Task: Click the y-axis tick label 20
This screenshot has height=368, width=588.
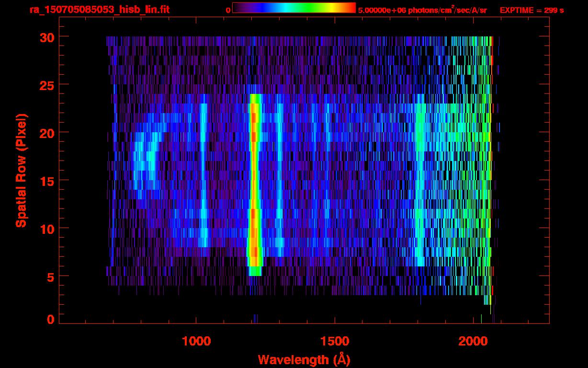Action: [46, 133]
